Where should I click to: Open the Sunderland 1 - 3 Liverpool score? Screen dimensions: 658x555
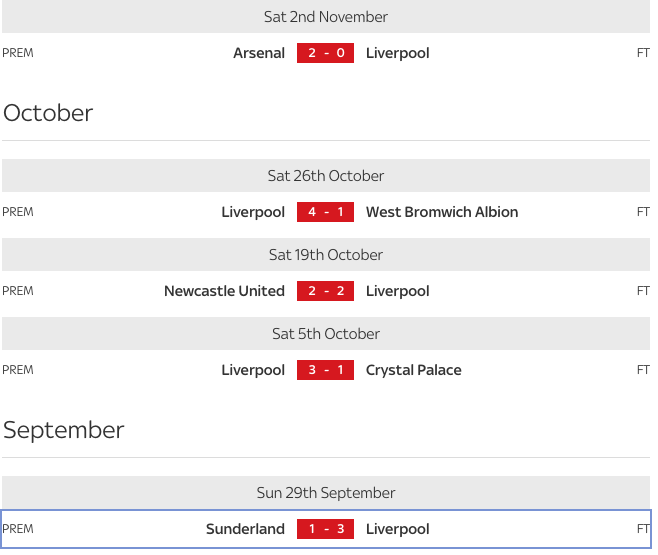click(x=325, y=529)
